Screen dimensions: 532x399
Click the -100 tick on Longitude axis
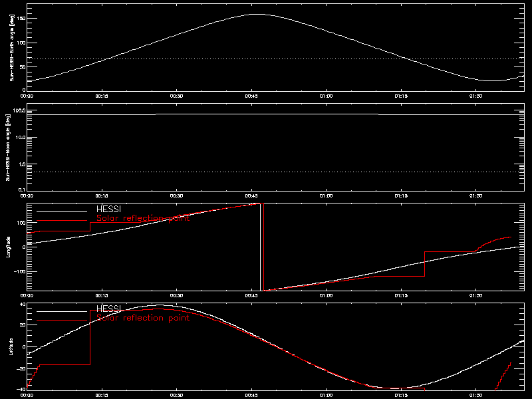20,272
